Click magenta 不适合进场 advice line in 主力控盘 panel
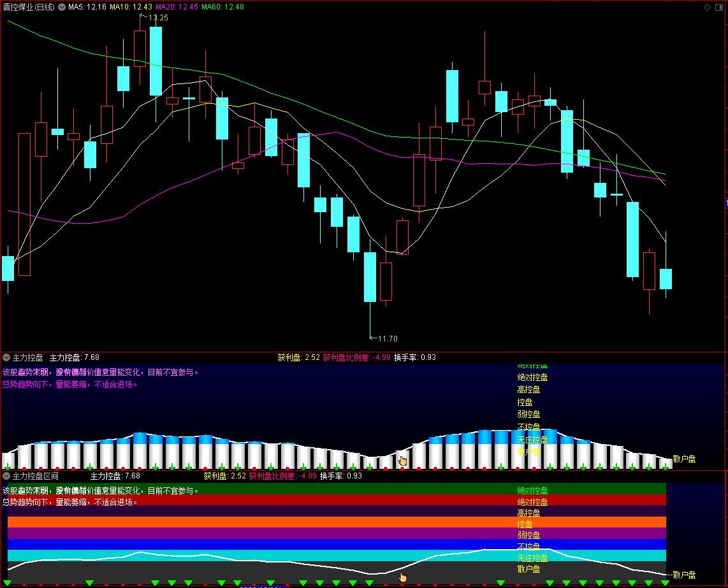This screenshot has height=588, width=728. (69, 384)
